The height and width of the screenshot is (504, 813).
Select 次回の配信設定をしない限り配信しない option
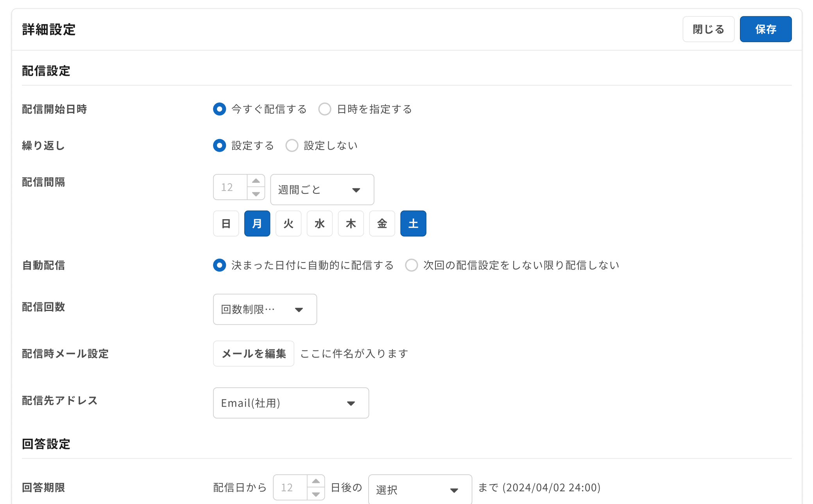coord(412,265)
